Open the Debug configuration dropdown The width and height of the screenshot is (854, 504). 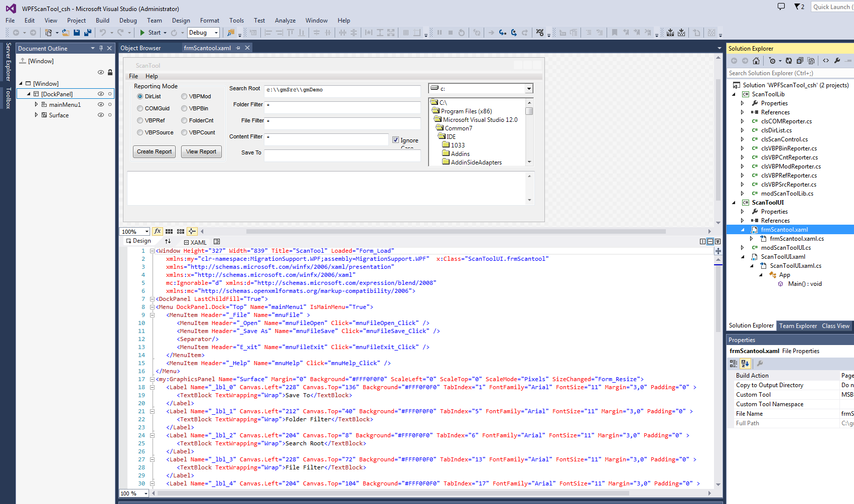coord(216,33)
